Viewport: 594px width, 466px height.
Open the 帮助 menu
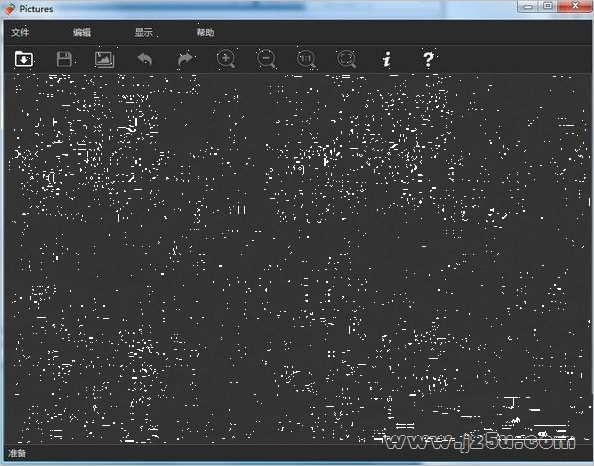point(205,32)
